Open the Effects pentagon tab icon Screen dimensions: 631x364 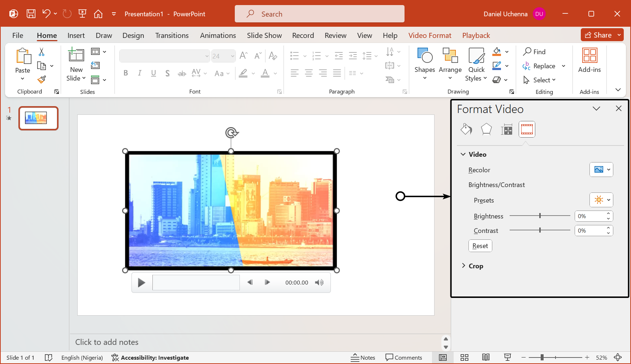486,129
